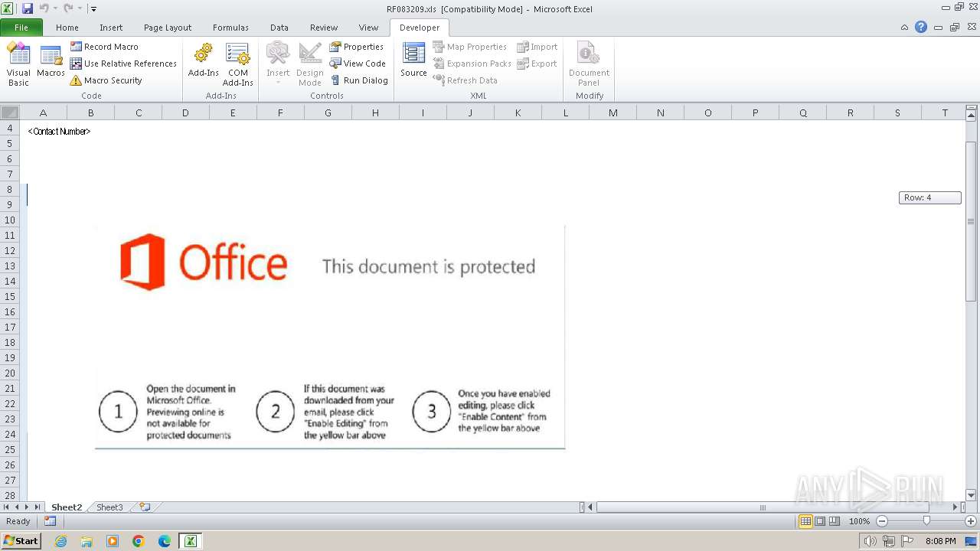Open Customize Quick Access Toolbar dropdown
This screenshot has width=980, height=551.
coord(93,8)
